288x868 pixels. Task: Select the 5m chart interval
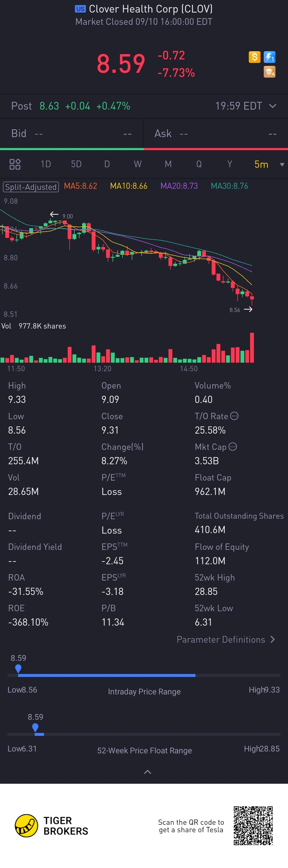tap(261, 164)
